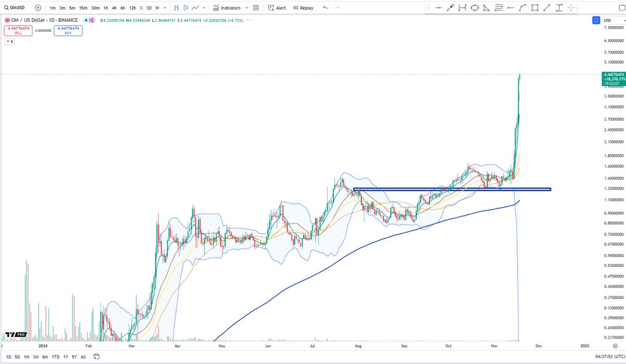This screenshot has width=626, height=364.
Task: Activate the Replay mode
Action: pyautogui.click(x=303, y=7)
